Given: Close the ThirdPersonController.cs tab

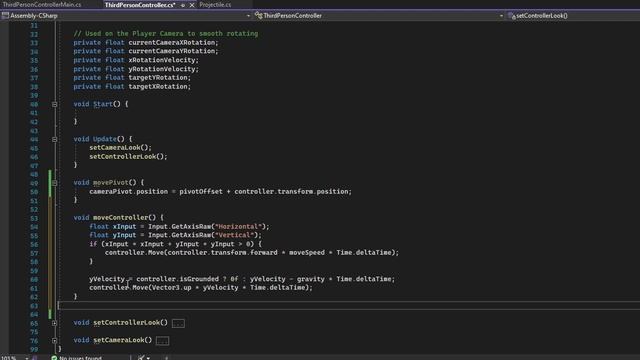Looking at the screenshot, I should tap(192, 5).
